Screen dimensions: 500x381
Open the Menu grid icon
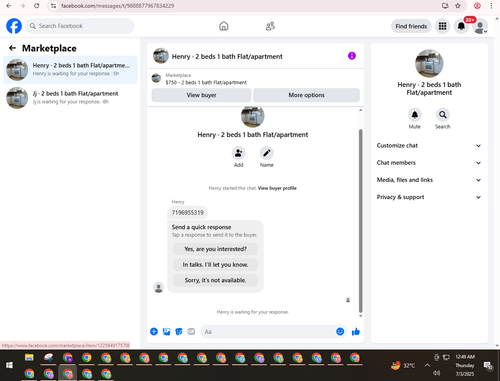442,26
